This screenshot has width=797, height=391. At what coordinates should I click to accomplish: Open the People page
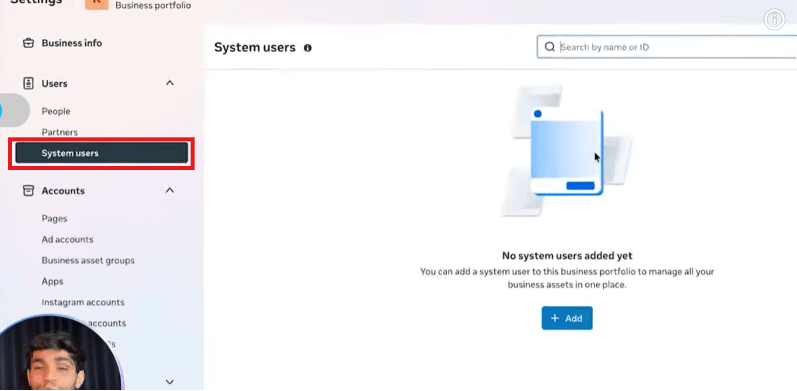tap(56, 111)
